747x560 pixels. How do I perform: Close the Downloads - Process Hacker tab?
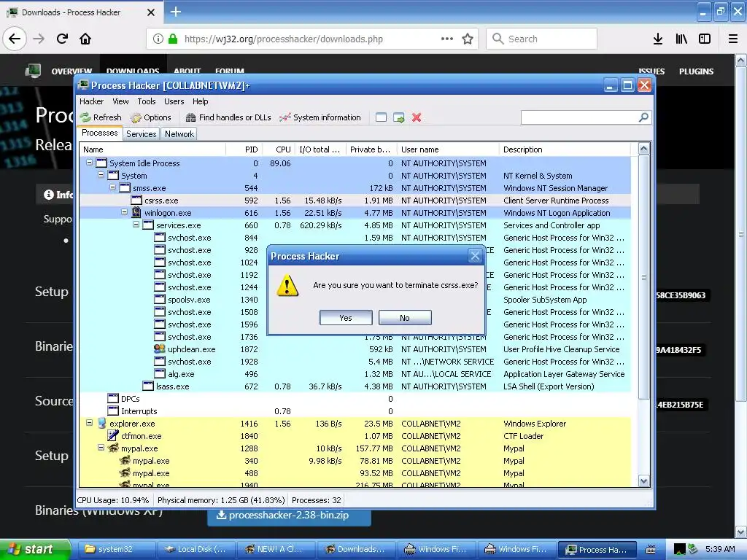click(x=150, y=12)
